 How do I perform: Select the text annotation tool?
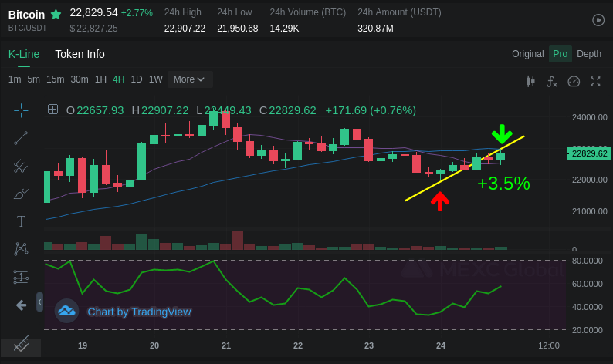click(21, 221)
